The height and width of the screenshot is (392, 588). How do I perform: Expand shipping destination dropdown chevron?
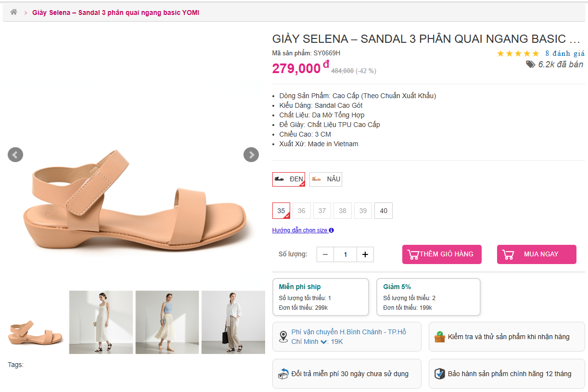click(324, 342)
